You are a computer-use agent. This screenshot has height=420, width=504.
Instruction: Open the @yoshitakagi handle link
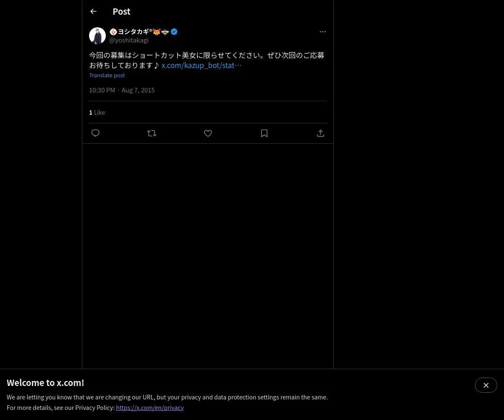click(129, 40)
